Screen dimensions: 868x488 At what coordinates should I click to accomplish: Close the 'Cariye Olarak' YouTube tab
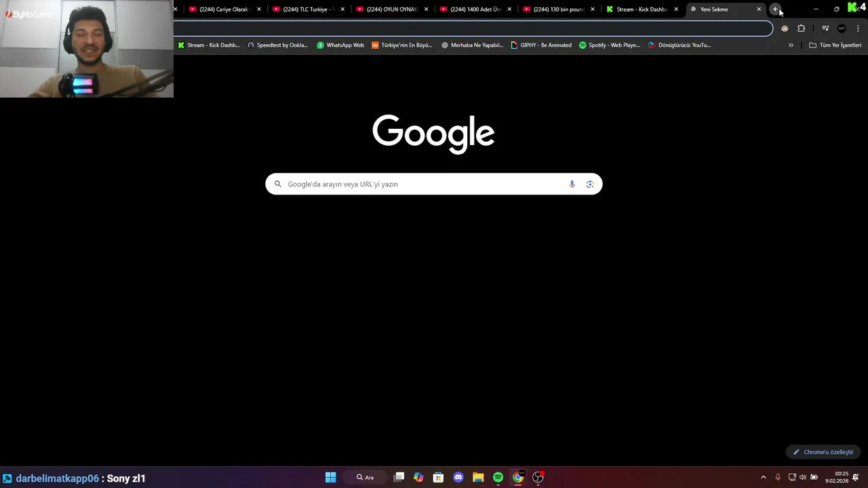pyautogui.click(x=259, y=9)
